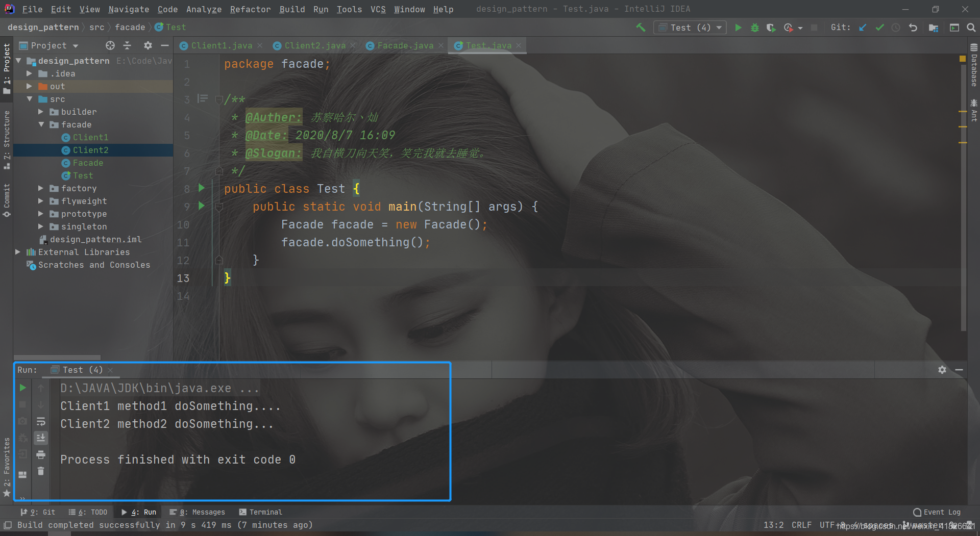Click Git rollback arrow icon
This screenshot has width=980, height=536.
click(913, 28)
